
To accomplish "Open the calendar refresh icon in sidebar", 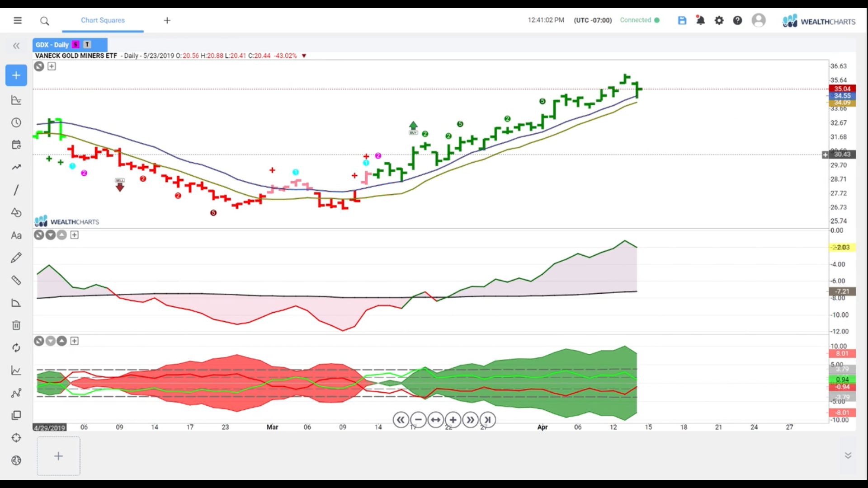I will pos(16,145).
